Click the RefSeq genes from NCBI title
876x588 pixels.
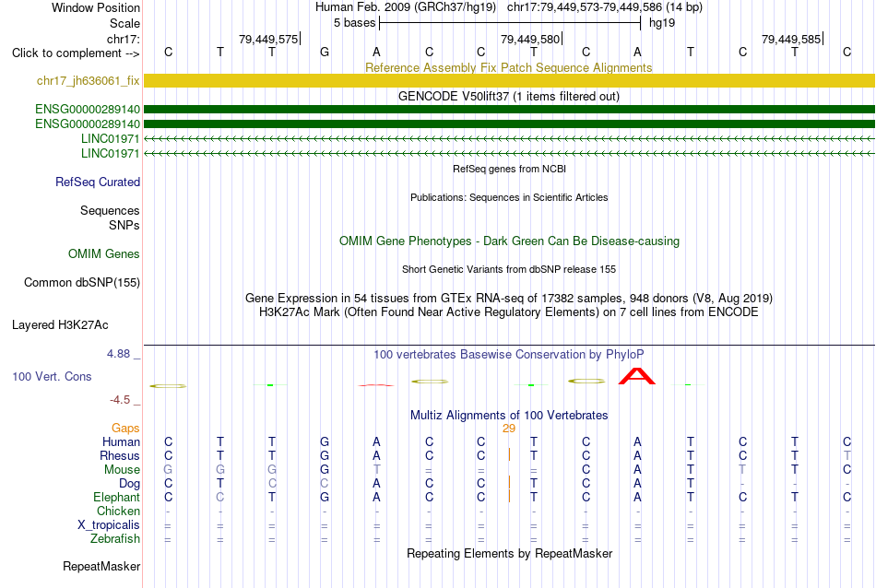[510, 169]
